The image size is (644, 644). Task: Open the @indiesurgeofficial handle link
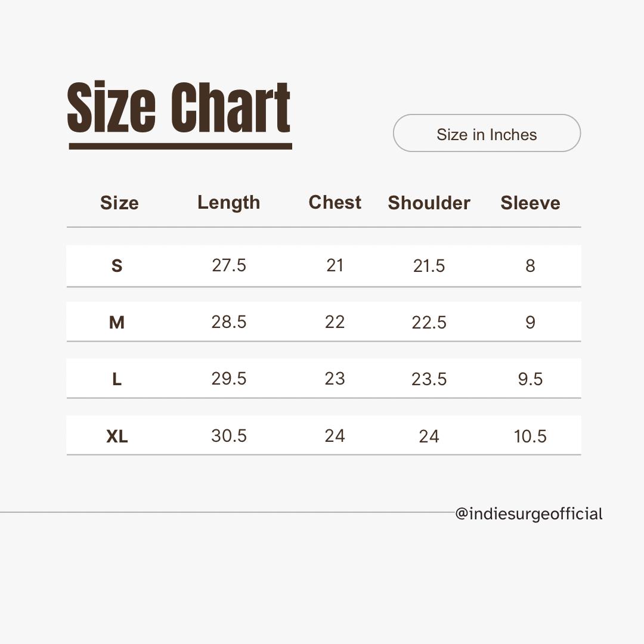[528, 514]
